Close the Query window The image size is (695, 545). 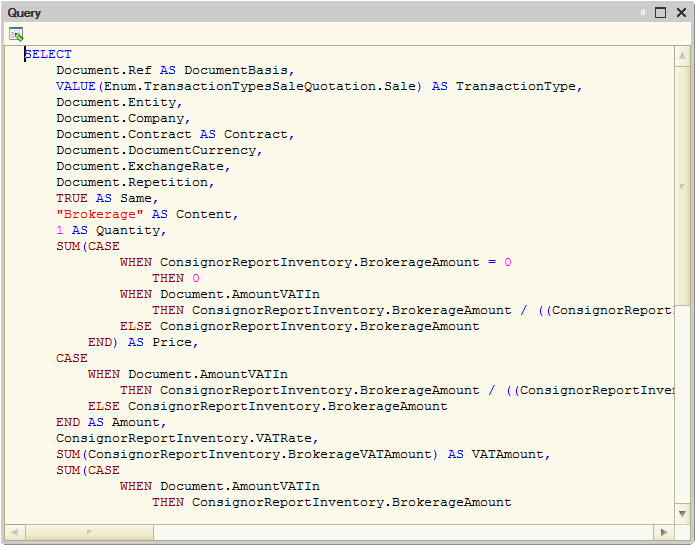coord(681,12)
